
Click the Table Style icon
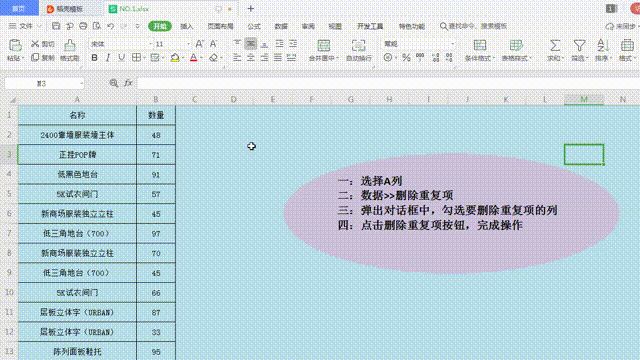pos(516,45)
